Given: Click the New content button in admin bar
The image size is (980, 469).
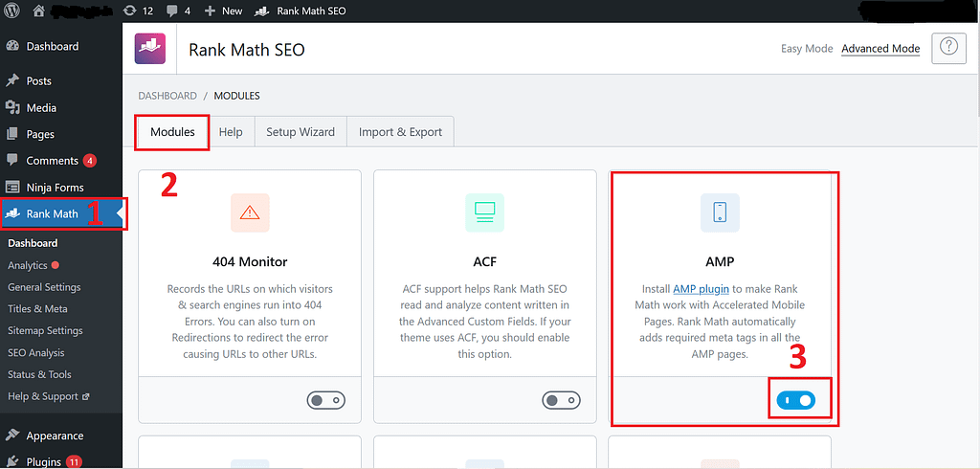Looking at the screenshot, I should (223, 11).
